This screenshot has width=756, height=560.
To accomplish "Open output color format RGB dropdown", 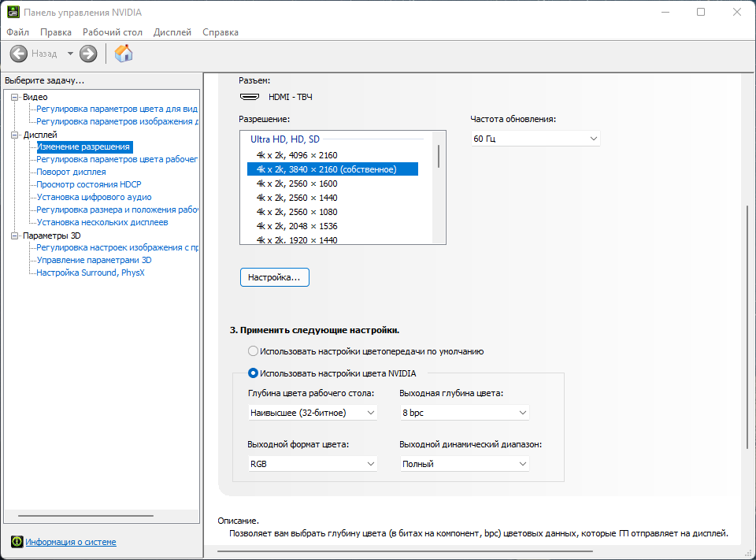I will [313, 464].
